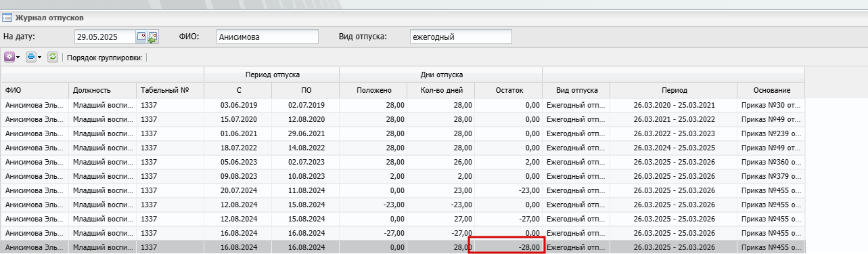Expand the print options dropdown arrow
The image size is (868, 254).
pyautogui.click(x=40, y=58)
